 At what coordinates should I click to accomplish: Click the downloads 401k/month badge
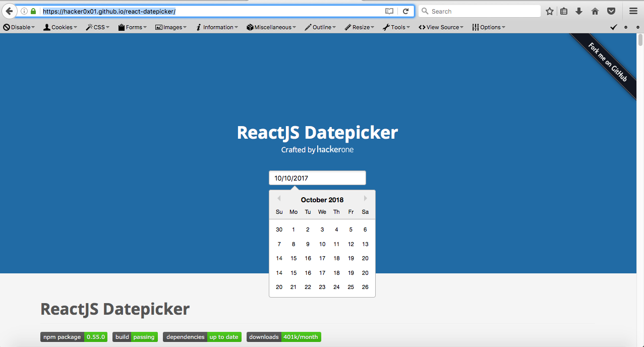284,337
